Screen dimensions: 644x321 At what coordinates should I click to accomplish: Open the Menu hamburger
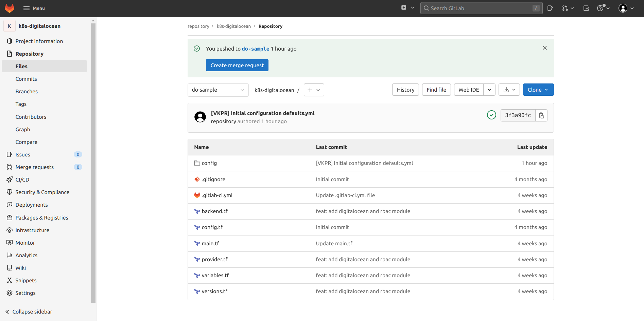click(x=34, y=8)
